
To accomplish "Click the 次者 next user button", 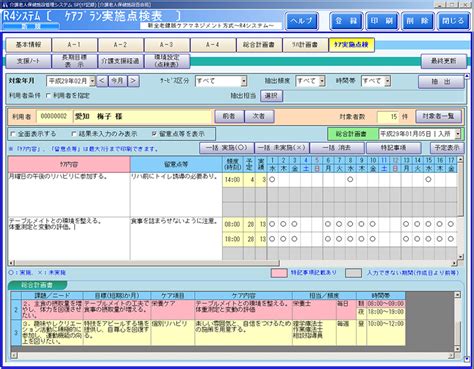I will (x=259, y=116).
